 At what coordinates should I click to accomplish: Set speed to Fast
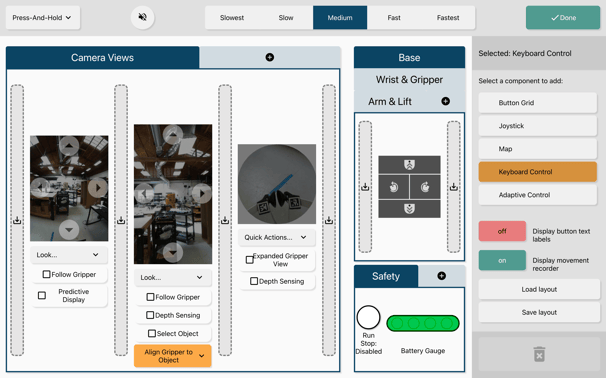pyautogui.click(x=394, y=17)
